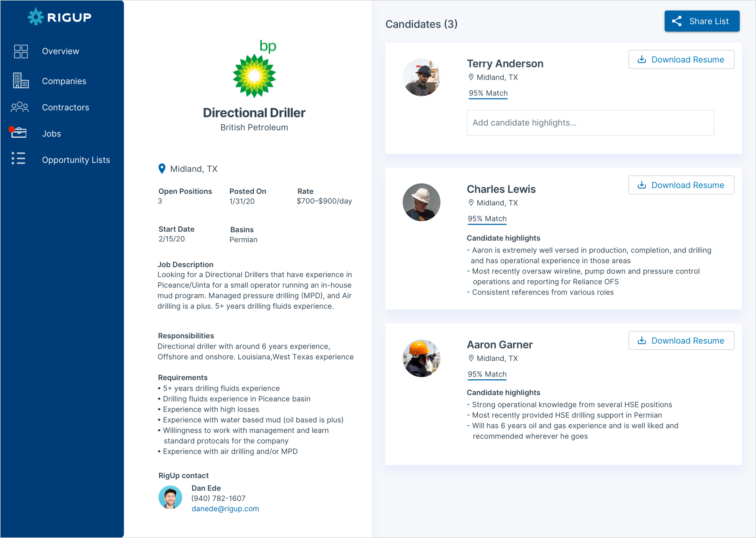Viewport: 756px width, 538px height.
Task: Open the Jobs section
Action: point(52,133)
